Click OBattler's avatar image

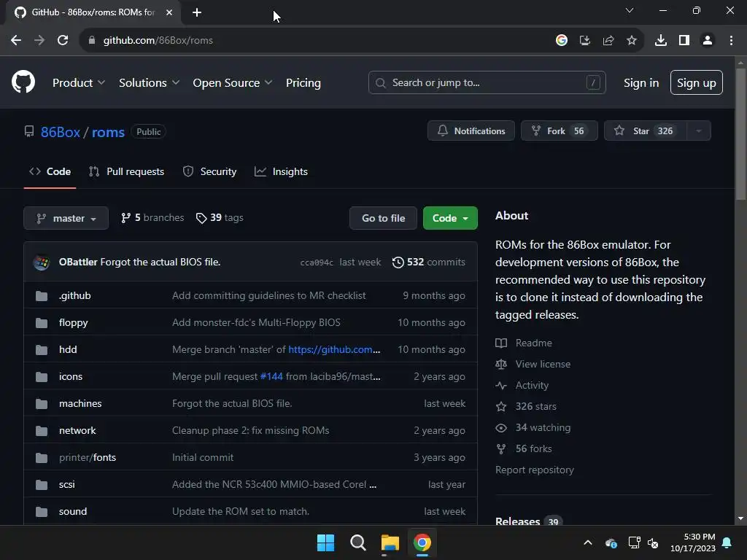click(42, 262)
